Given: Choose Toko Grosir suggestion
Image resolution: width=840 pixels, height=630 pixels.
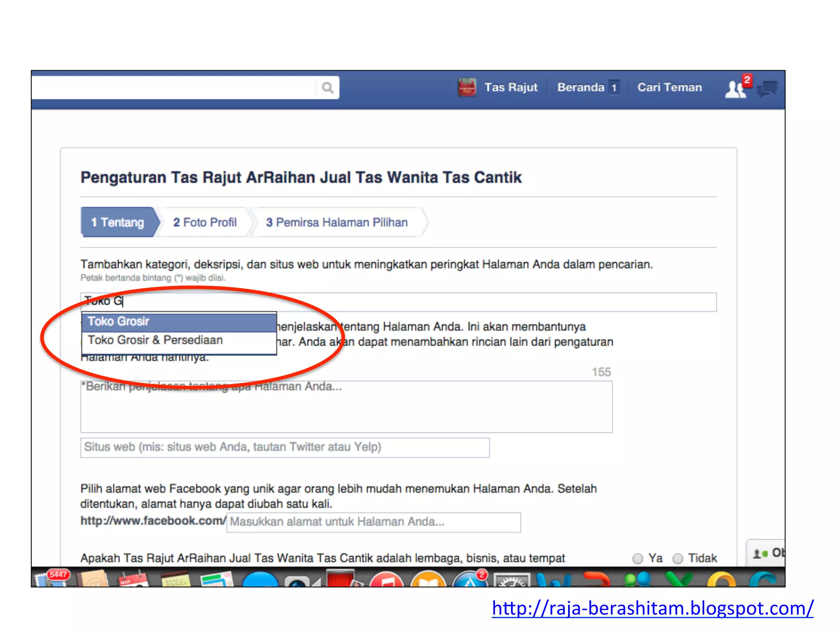Looking at the screenshot, I should tap(179, 322).
